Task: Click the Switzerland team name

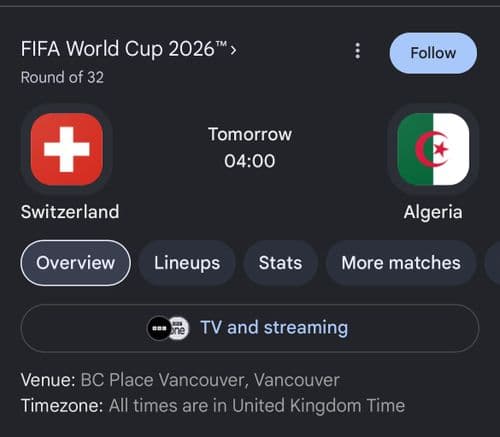Action: [x=70, y=212]
